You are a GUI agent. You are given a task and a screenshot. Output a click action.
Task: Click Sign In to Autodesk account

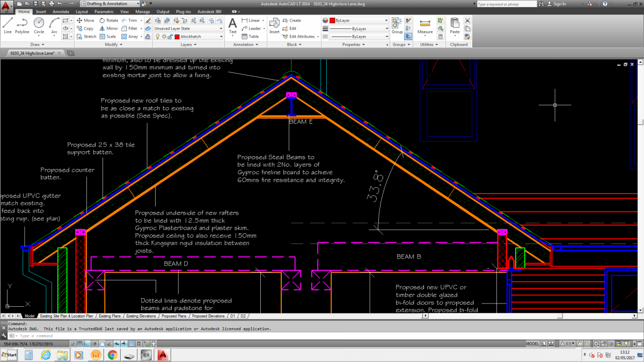pyautogui.click(x=559, y=4)
